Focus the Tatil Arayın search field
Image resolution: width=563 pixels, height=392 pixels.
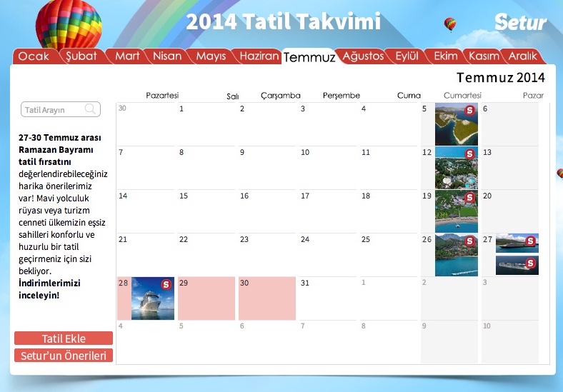[54, 110]
